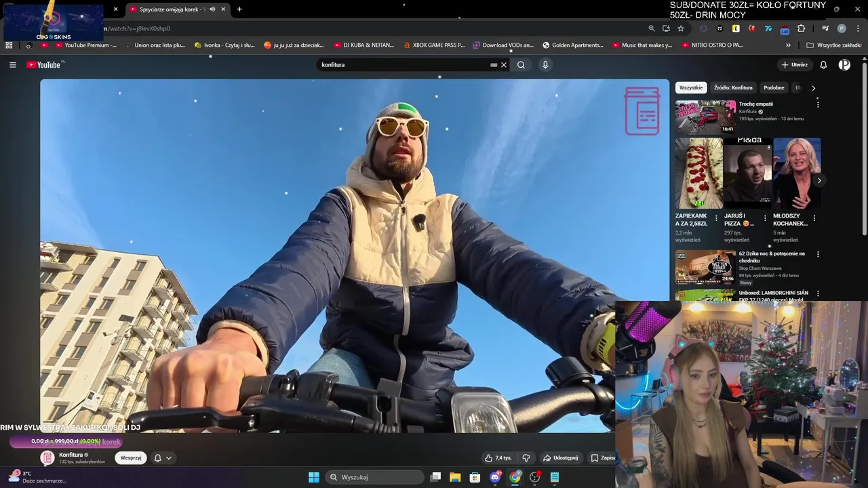Open options for 62 Dzika noc video
The height and width of the screenshot is (488, 868).
click(x=818, y=254)
